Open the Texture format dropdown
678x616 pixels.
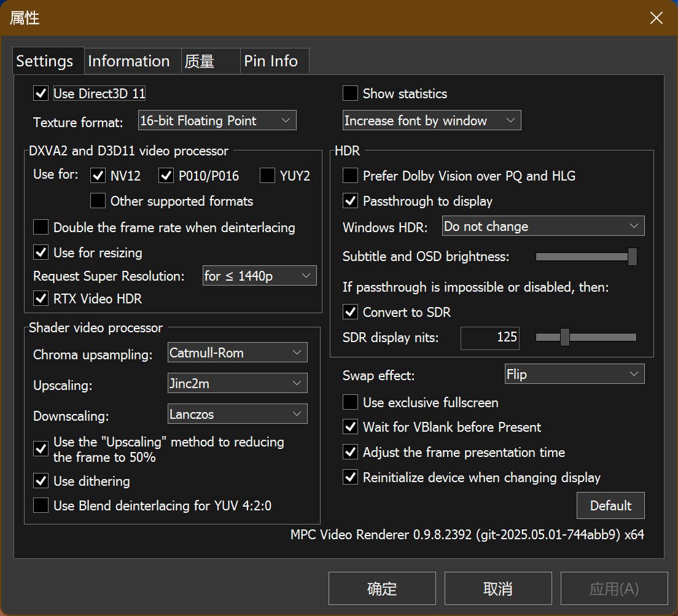click(x=217, y=121)
